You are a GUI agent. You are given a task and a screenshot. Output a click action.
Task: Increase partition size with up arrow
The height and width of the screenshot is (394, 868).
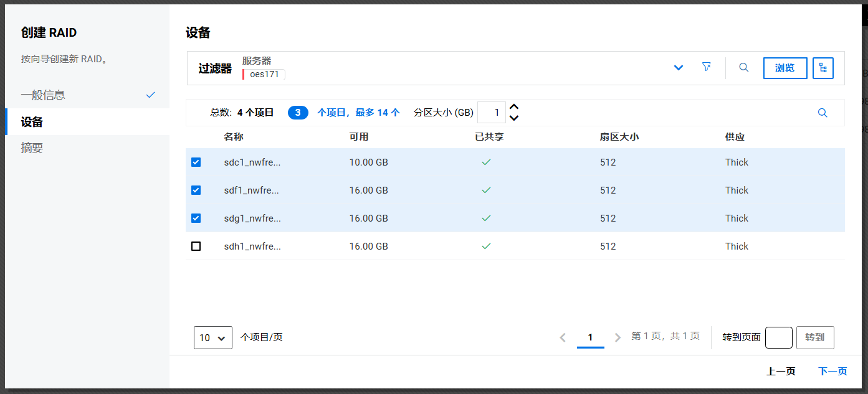(514, 107)
